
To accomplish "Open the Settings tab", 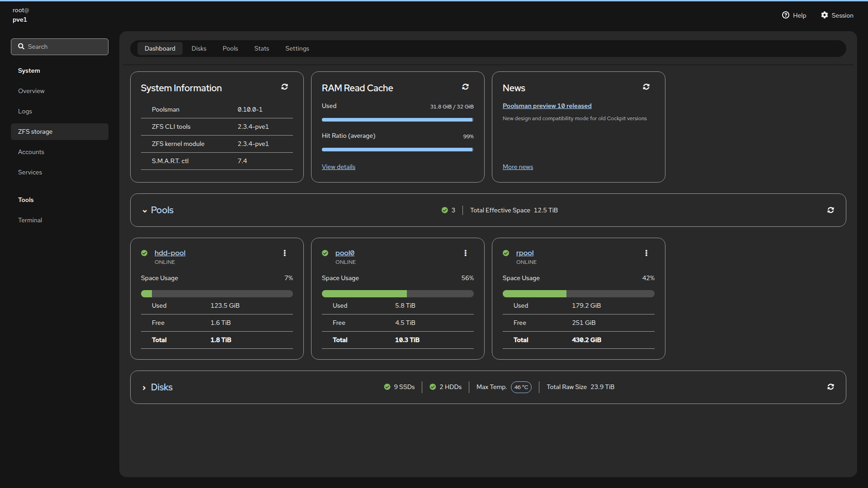I will [297, 48].
